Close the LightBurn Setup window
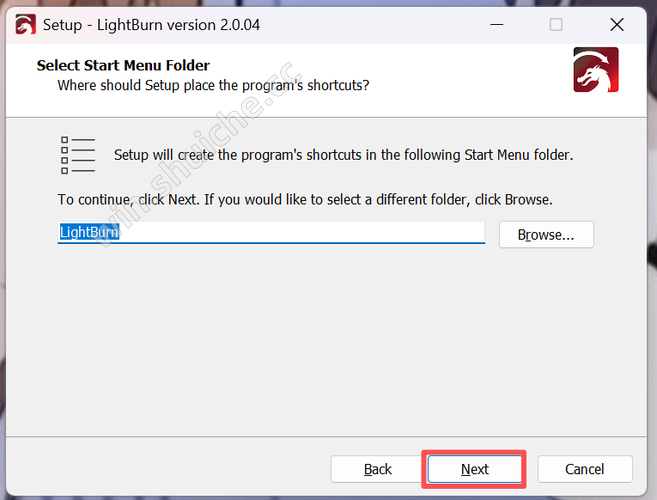 [x=615, y=24]
